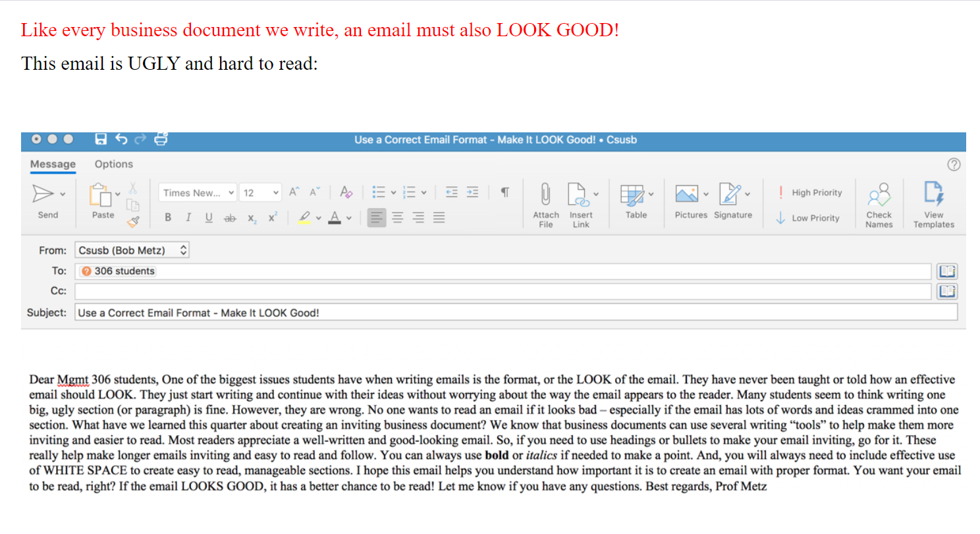This screenshot has height=534, width=980.
Task: Click into the Subject input field
Action: 516,313
